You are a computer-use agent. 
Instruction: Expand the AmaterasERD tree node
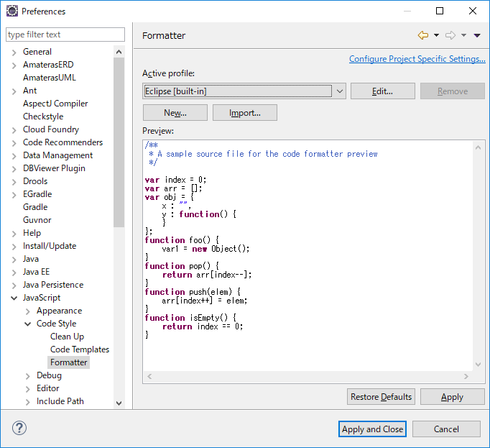click(x=14, y=65)
